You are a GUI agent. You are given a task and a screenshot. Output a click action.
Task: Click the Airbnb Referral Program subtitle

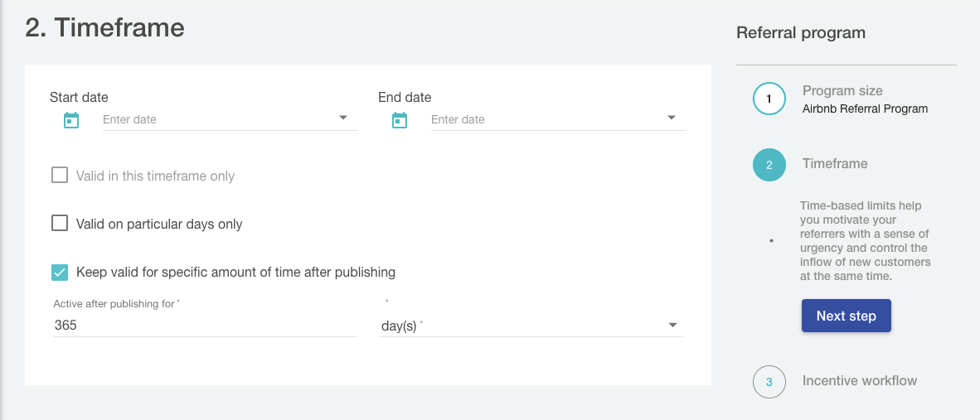point(865,109)
